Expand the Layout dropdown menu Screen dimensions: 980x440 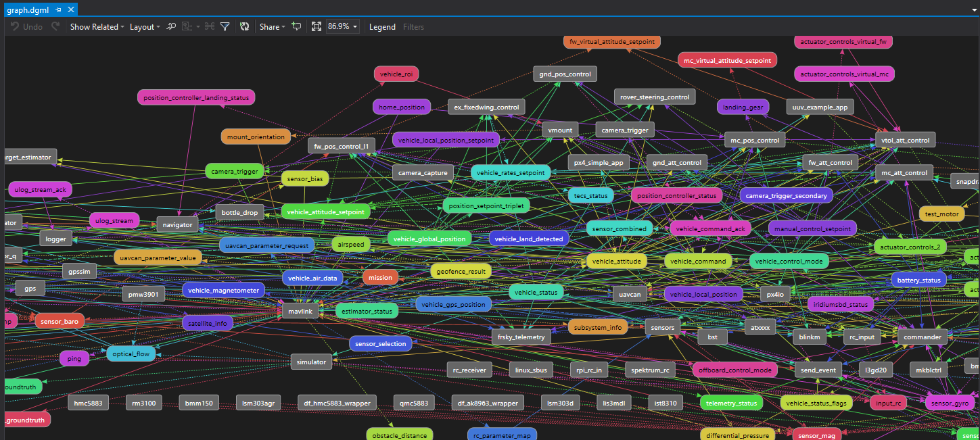click(145, 27)
